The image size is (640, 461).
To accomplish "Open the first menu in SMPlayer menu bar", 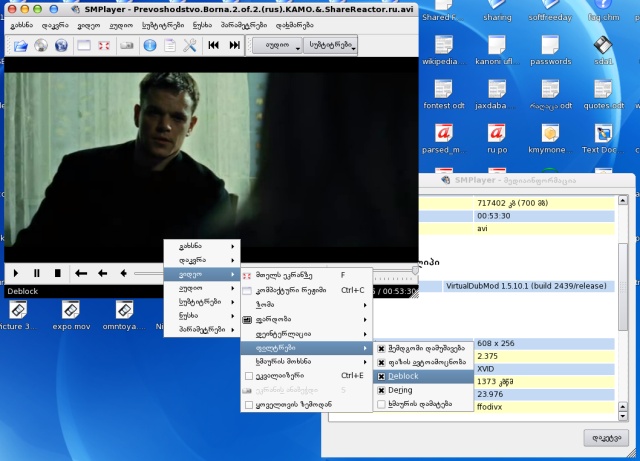I will click(x=22, y=25).
